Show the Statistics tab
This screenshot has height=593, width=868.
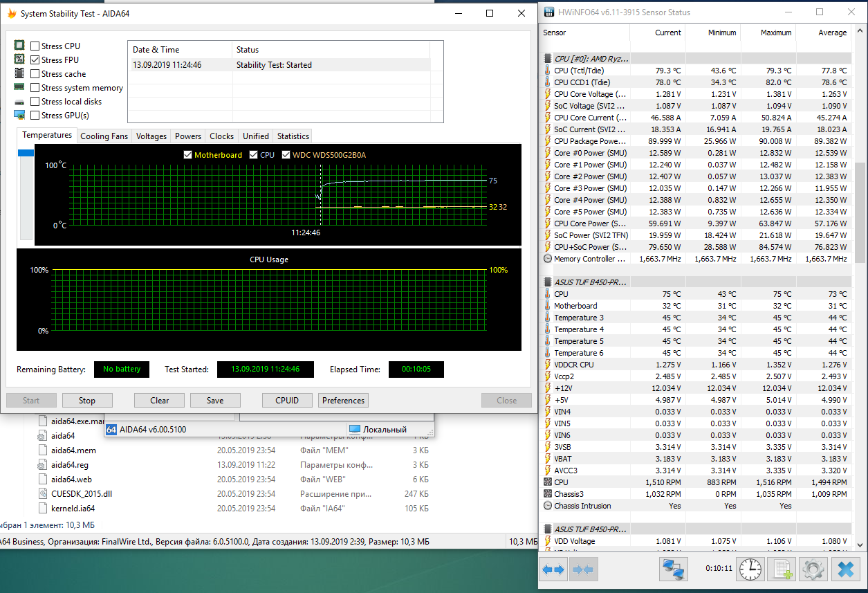click(293, 136)
